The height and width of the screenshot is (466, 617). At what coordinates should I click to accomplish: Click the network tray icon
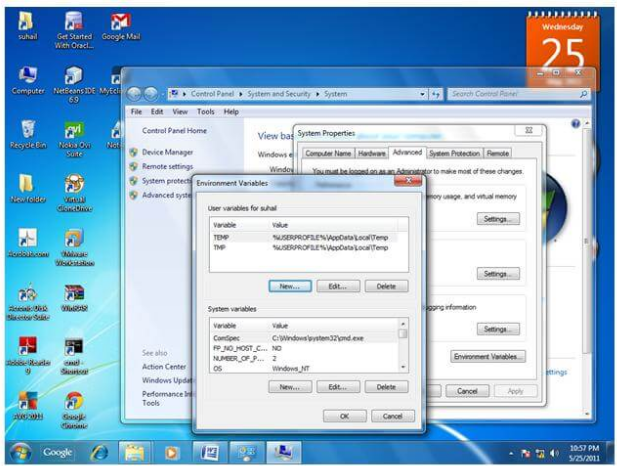tap(540, 453)
